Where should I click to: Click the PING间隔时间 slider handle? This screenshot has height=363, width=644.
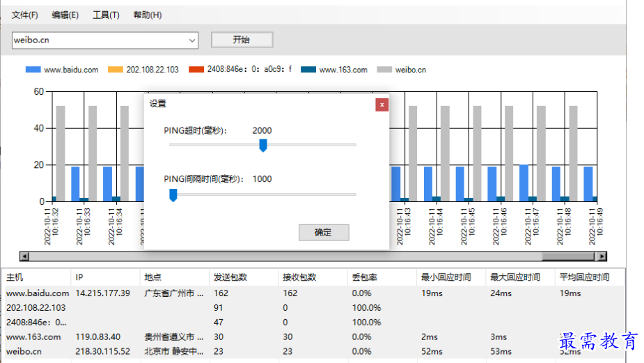pyautogui.click(x=173, y=195)
